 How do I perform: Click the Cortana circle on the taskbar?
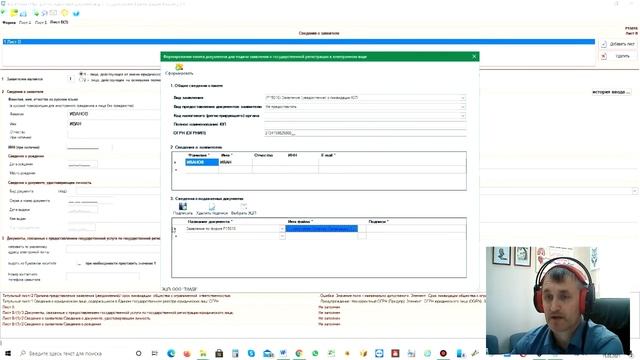coord(139,353)
